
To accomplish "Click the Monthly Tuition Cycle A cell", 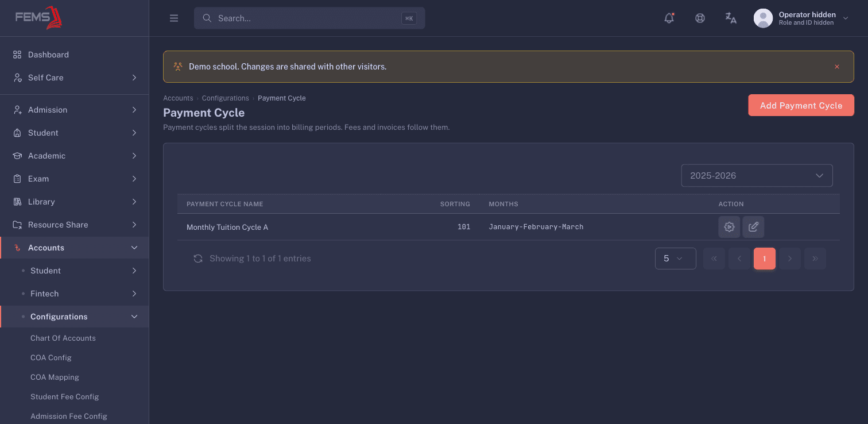I will point(227,228).
